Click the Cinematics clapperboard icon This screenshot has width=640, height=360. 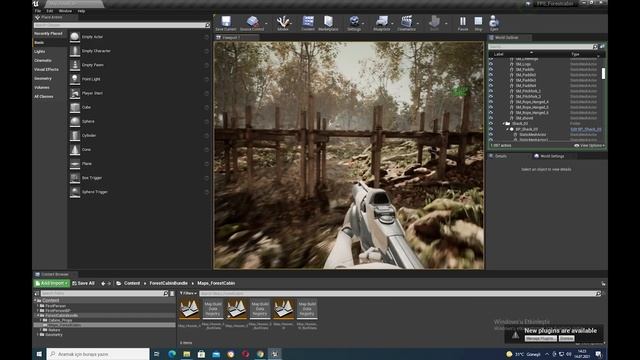[407, 22]
